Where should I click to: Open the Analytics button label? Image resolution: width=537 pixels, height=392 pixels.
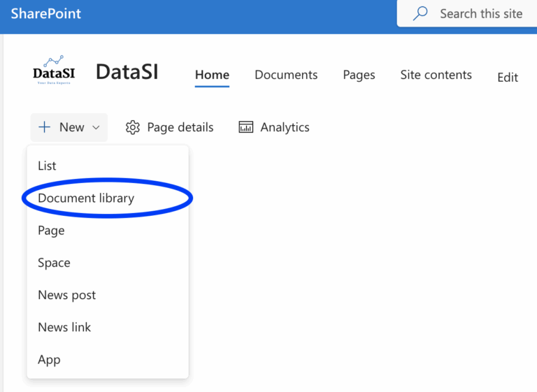point(285,127)
